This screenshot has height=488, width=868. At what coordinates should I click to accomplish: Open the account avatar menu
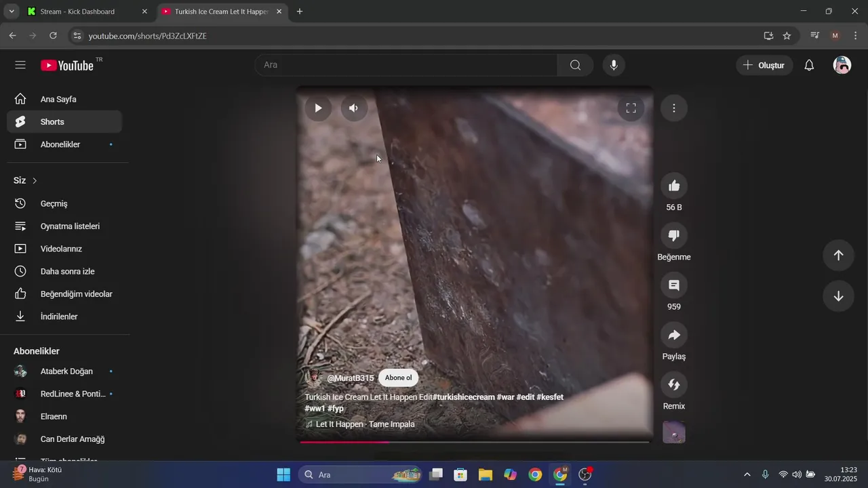[x=842, y=65]
